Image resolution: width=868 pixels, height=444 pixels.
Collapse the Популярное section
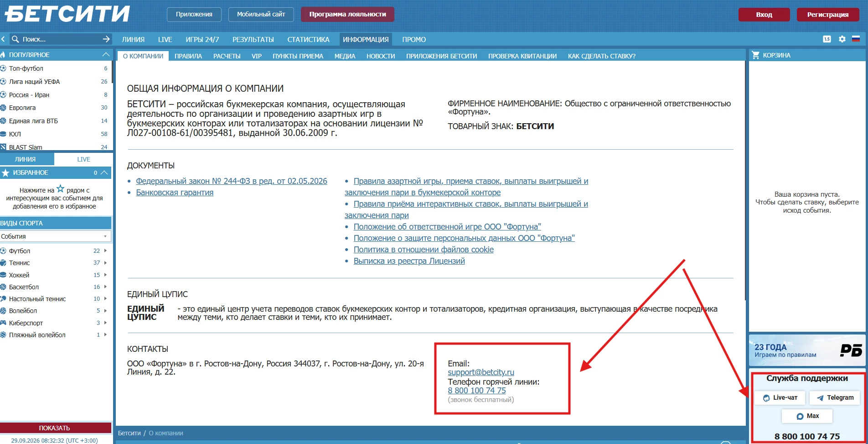106,55
